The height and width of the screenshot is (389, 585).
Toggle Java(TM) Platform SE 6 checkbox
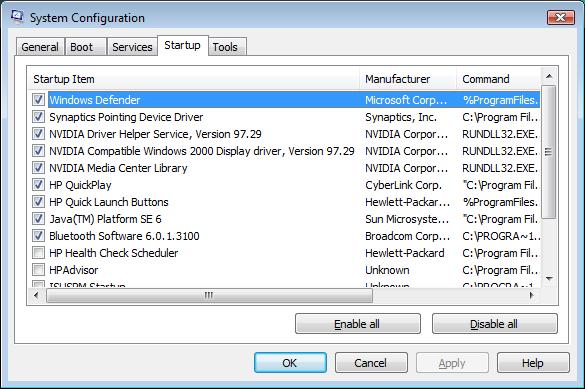[38, 219]
